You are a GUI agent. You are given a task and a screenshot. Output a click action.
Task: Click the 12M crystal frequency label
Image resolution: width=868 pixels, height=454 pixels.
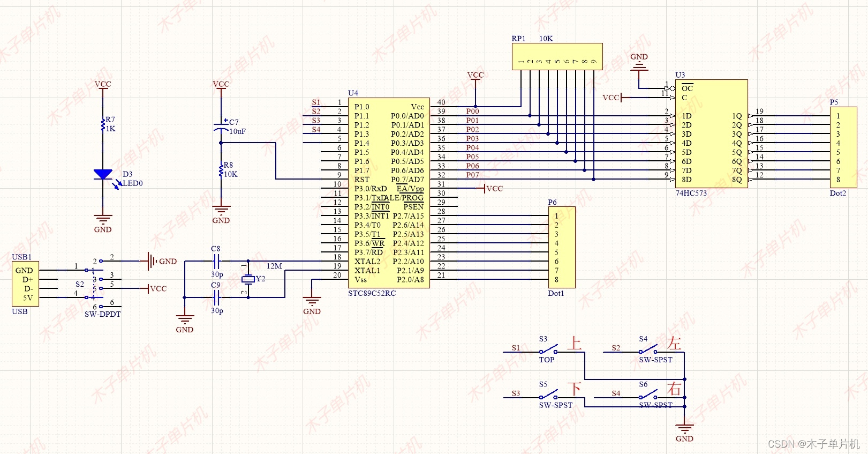274,266
